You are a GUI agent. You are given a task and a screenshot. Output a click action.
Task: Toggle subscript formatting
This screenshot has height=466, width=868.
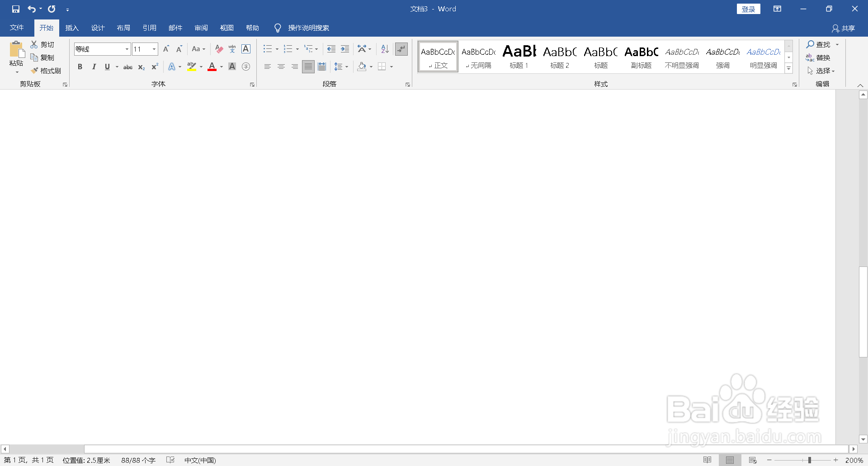point(142,67)
